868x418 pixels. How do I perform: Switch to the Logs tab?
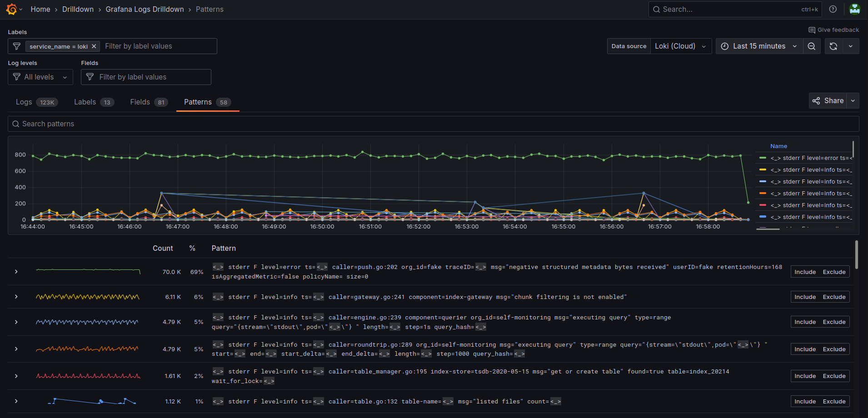pos(24,102)
